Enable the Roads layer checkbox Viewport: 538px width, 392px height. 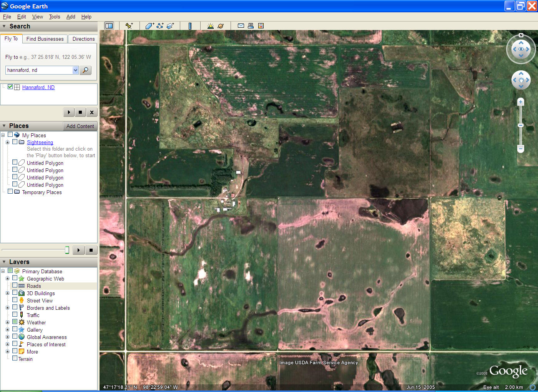(15, 286)
